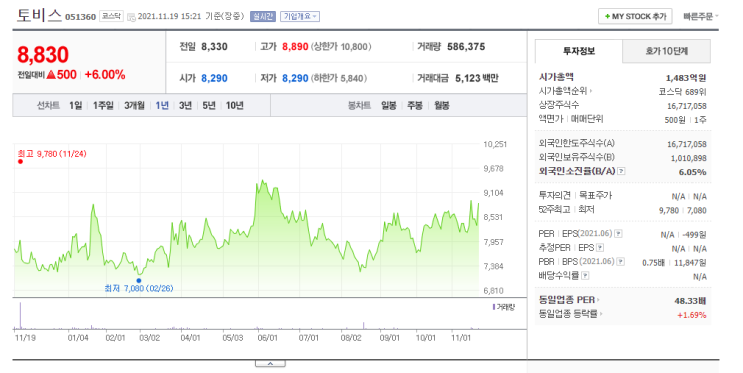Click the 외국인보유주식수 value 1,010,898

click(689, 158)
